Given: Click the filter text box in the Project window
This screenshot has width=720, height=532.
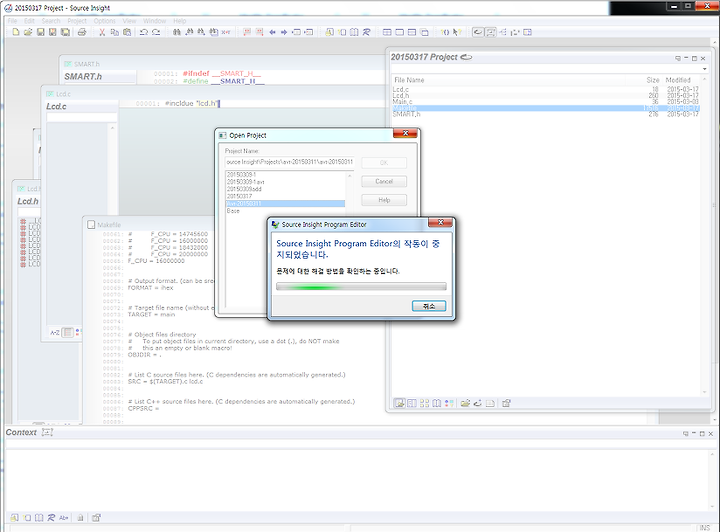Looking at the screenshot, I should [546, 69].
